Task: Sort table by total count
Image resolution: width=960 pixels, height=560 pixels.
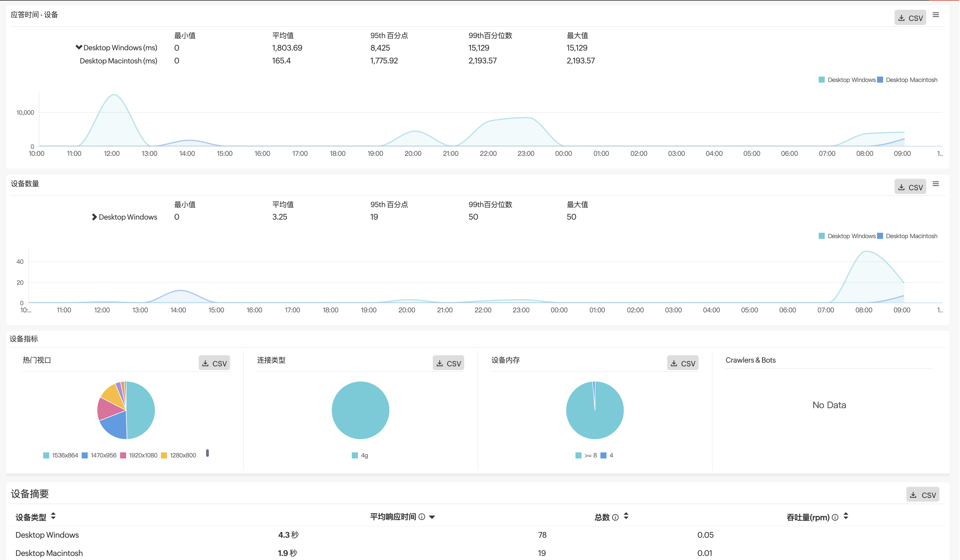Action: pos(626,516)
